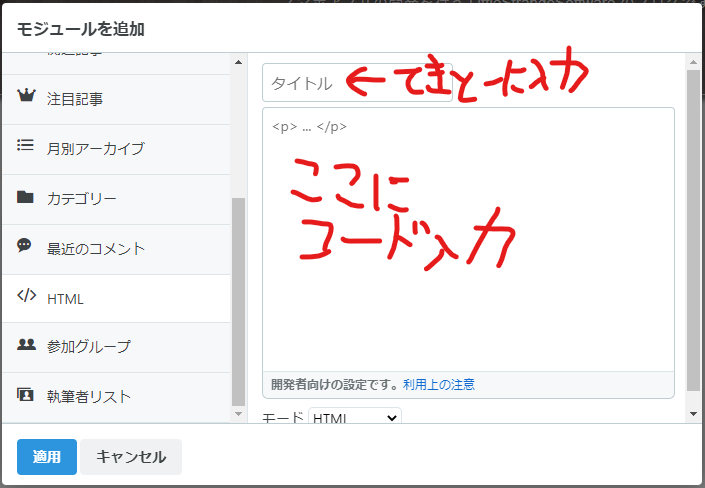Select the 注目記事 module

(116, 99)
